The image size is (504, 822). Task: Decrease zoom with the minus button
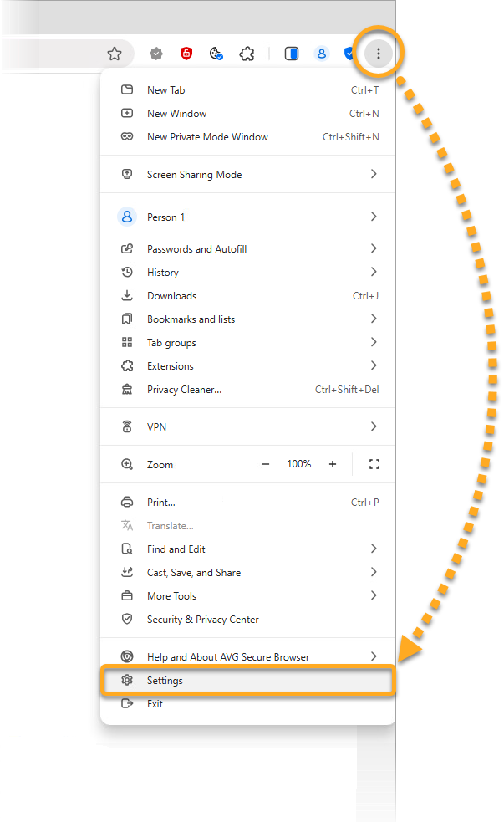pyautogui.click(x=266, y=464)
